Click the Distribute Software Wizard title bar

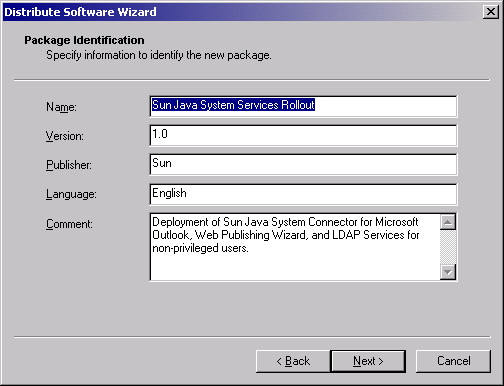(x=242, y=12)
